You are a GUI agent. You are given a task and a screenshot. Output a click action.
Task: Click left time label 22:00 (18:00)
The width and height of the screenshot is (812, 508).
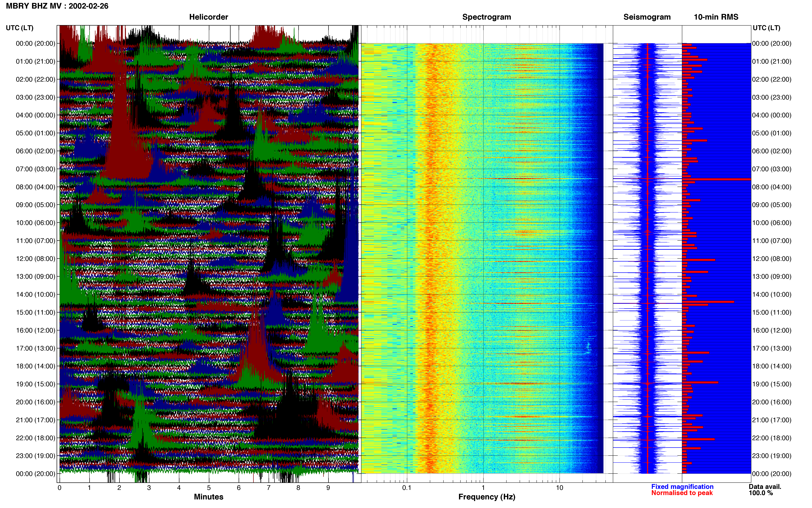pos(36,438)
